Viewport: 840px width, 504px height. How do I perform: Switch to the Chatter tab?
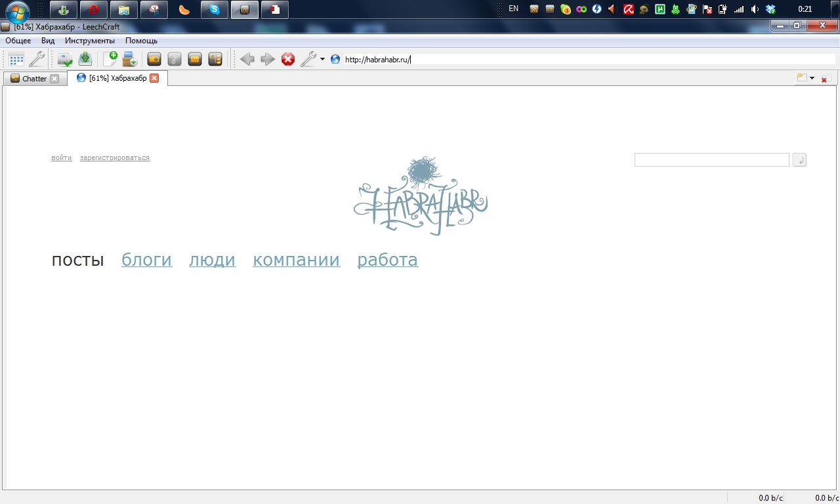coord(34,79)
